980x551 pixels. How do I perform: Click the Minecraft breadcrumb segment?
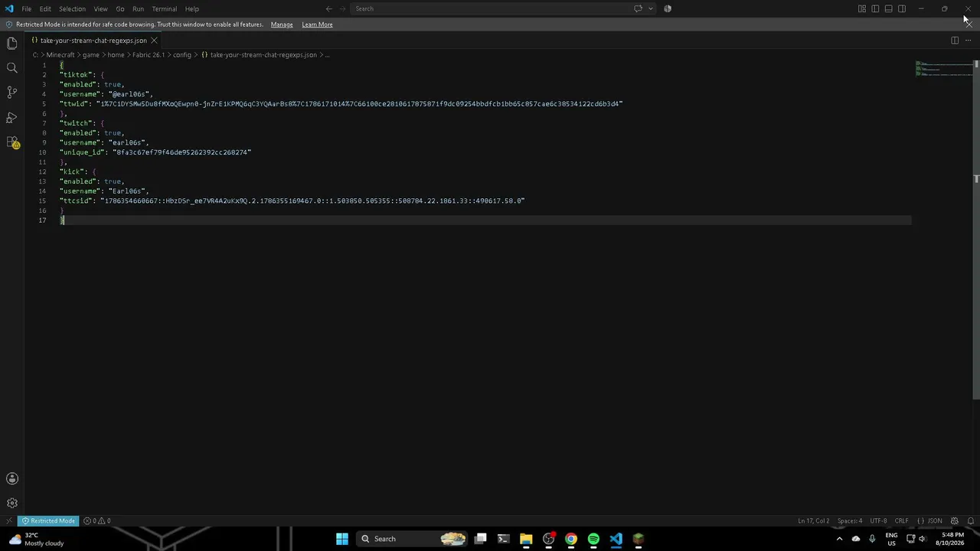[60, 55]
